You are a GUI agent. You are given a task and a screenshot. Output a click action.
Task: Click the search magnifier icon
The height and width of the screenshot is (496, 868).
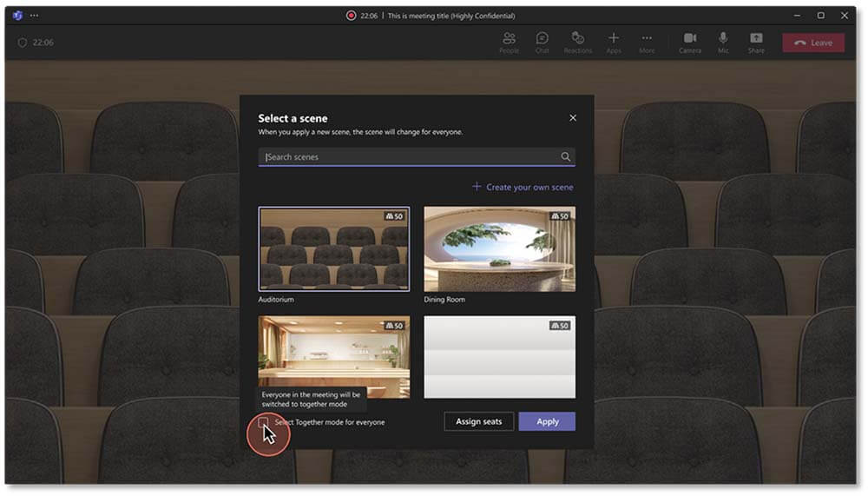pos(565,157)
